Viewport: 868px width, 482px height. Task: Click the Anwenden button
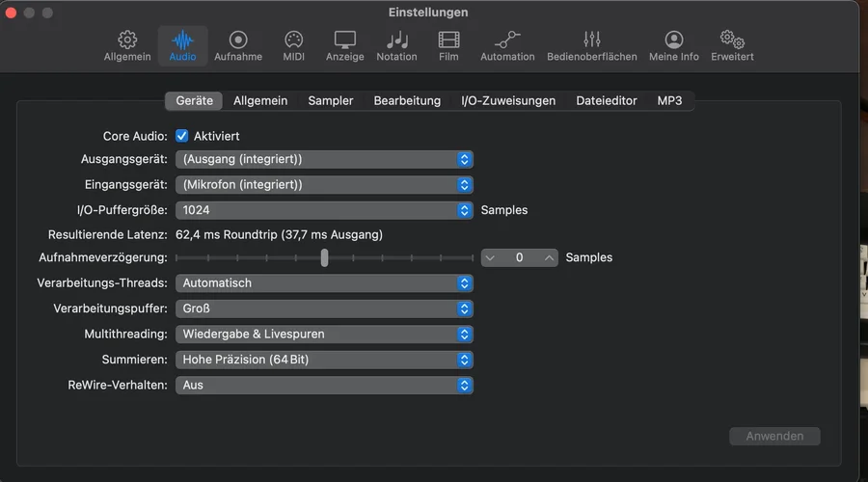click(774, 436)
